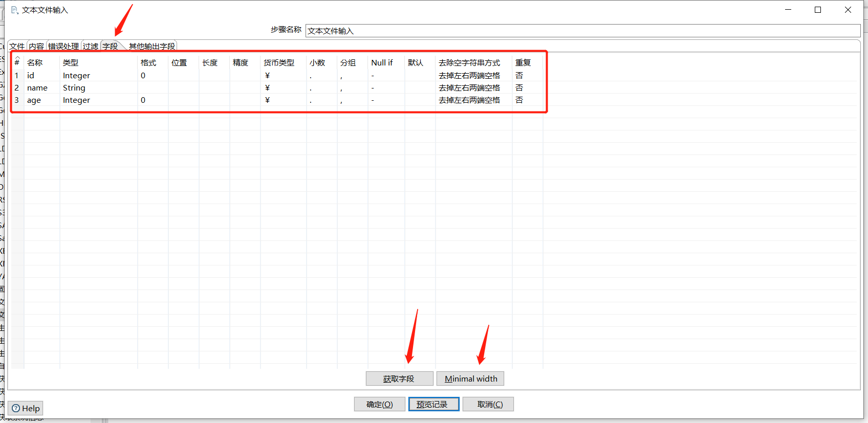Click the 否 repeat cell in name row
868x423 pixels.
[x=528, y=87]
